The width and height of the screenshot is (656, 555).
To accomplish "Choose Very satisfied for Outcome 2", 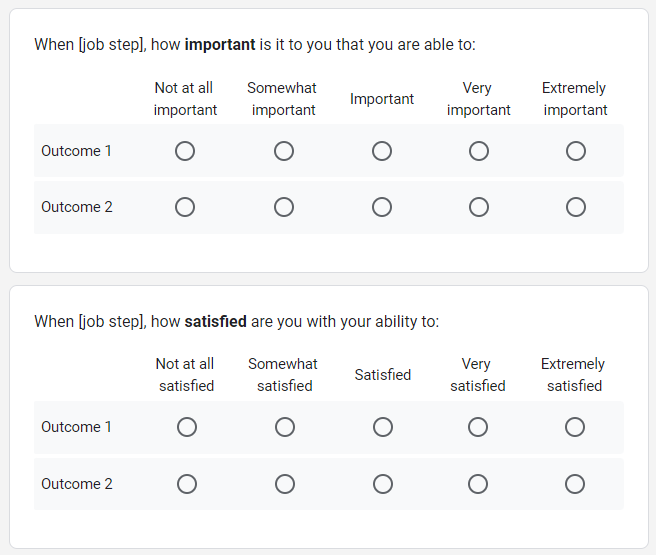I will click(x=478, y=484).
